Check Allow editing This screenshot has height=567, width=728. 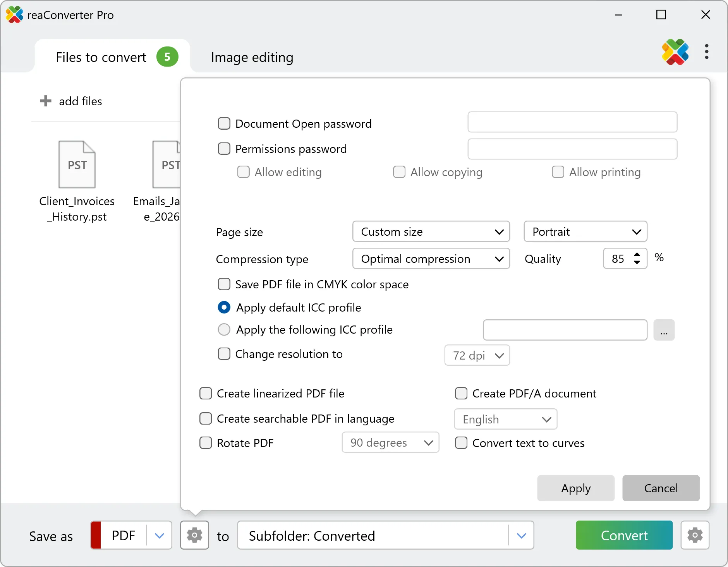pos(243,172)
